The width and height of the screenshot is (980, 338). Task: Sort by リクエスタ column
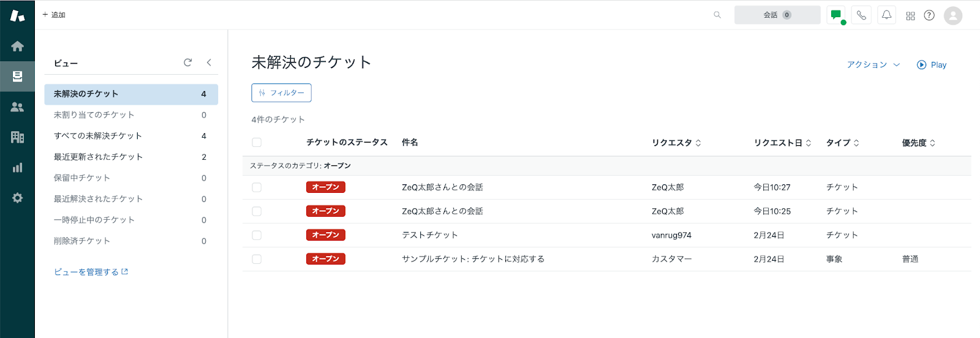(676, 143)
